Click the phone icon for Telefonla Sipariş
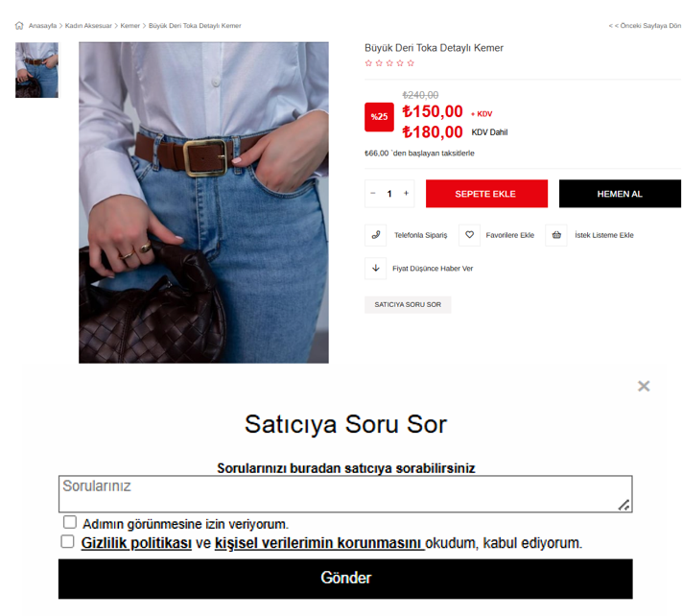Image resolution: width=682 pixels, height=616 pixels. [376, 235]
